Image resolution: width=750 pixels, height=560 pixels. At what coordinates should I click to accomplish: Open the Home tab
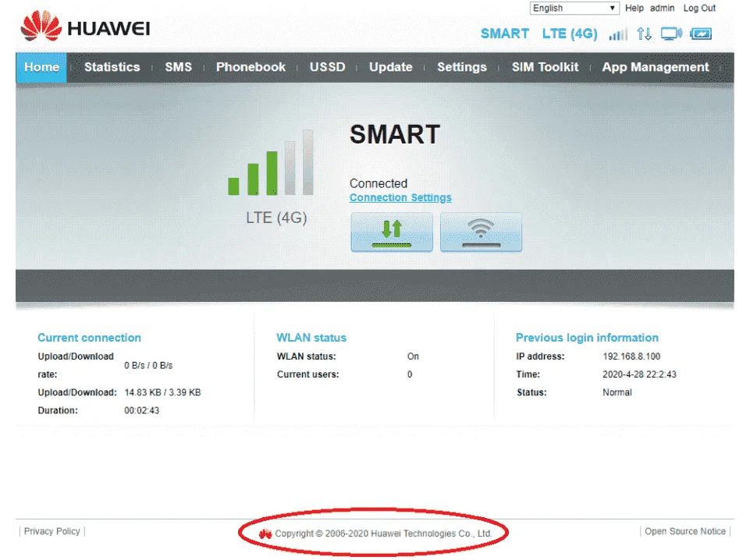pyautogui.click(x=41, y=67)
